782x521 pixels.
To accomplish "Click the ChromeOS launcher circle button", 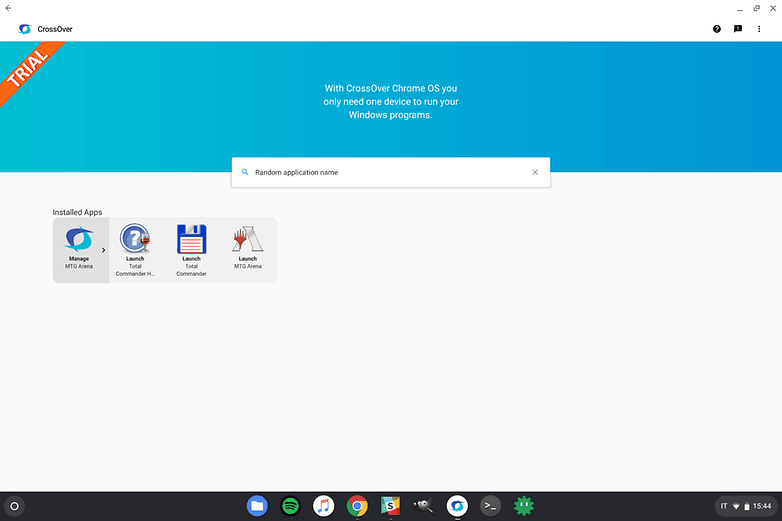I will click(14, 506).
